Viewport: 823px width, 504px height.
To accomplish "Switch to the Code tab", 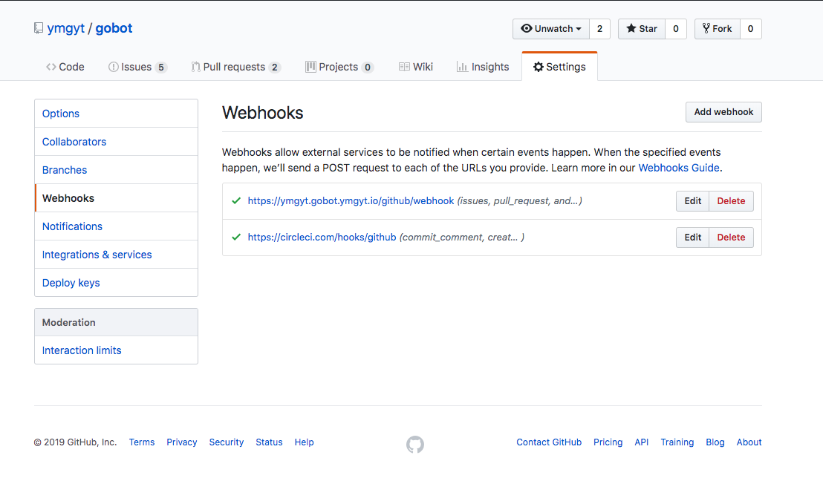I will [65, 67].
